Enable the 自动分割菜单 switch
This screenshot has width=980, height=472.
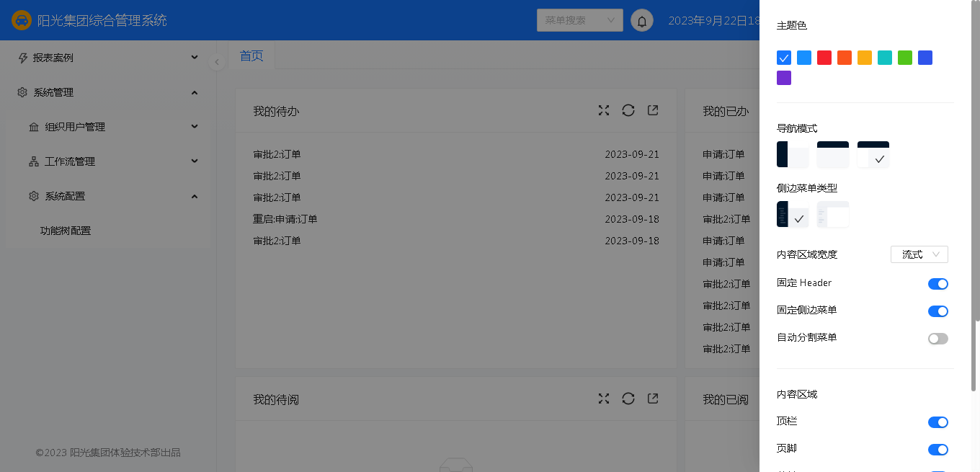click(x=937, y=339)
